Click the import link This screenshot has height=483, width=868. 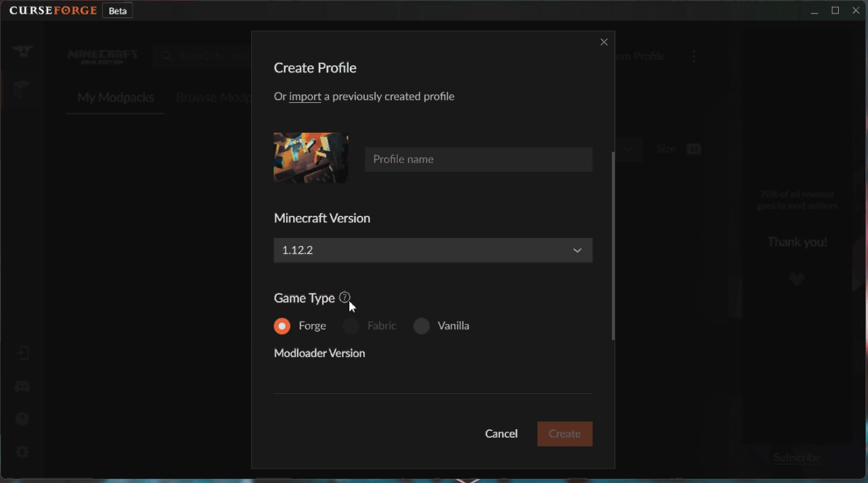(305, 96)
